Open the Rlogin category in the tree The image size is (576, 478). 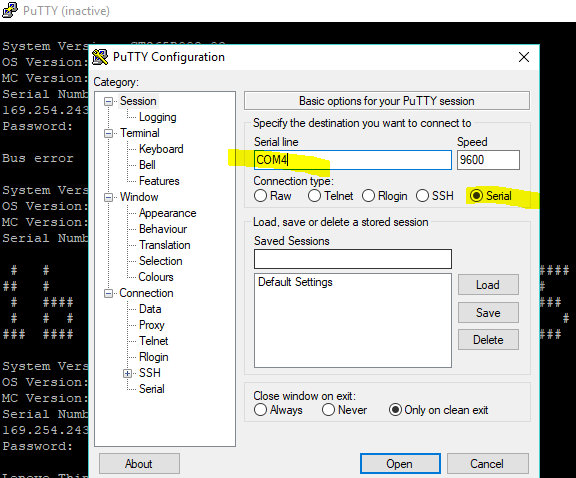tap(154, 357)
